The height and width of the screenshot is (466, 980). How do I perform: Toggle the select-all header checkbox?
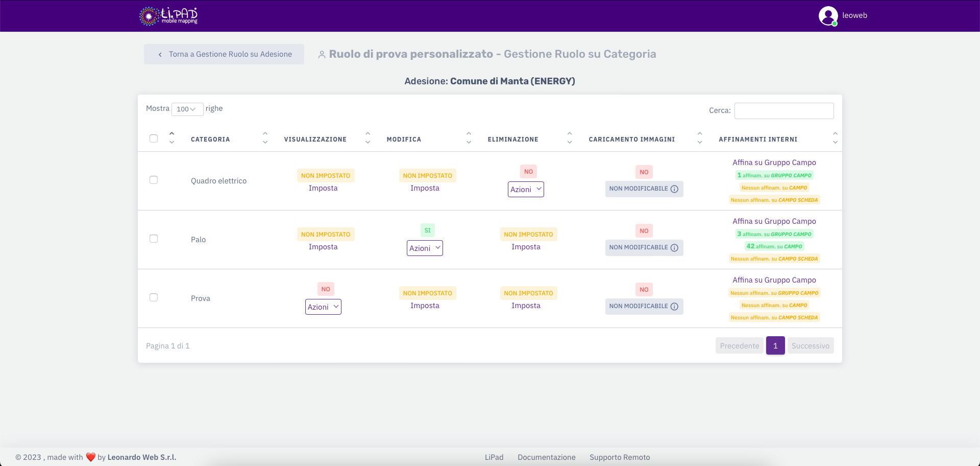[154, 138]
